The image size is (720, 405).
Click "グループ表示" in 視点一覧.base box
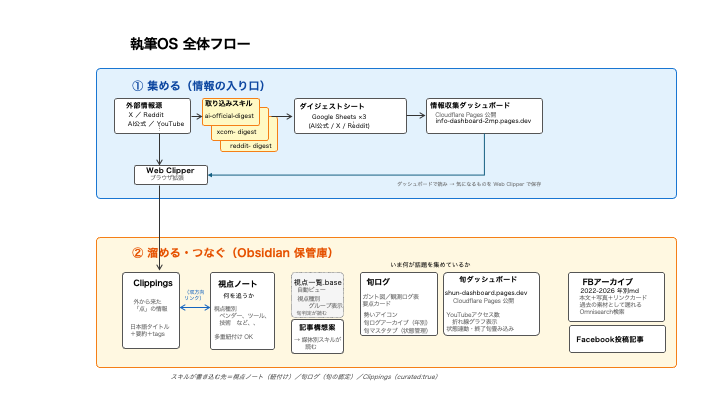(325, 306)
